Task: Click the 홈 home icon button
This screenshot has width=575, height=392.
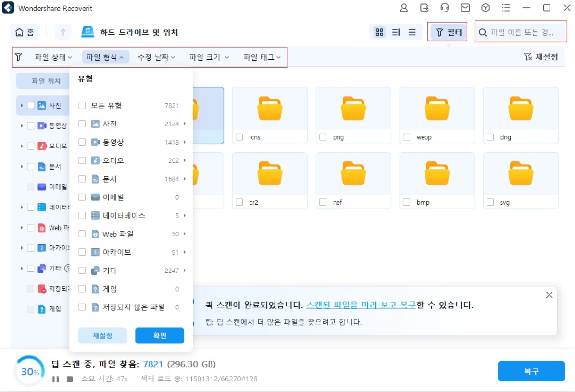Action: [25, 32]
